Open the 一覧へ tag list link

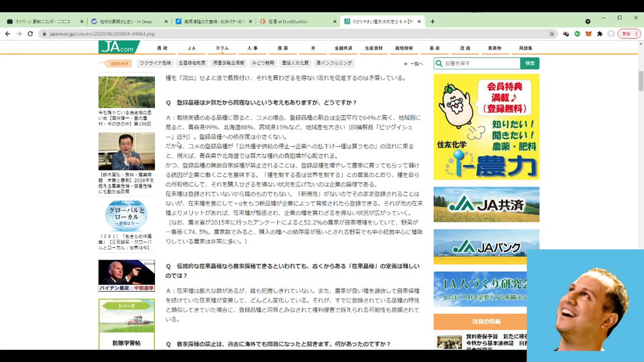click(414, 64)
